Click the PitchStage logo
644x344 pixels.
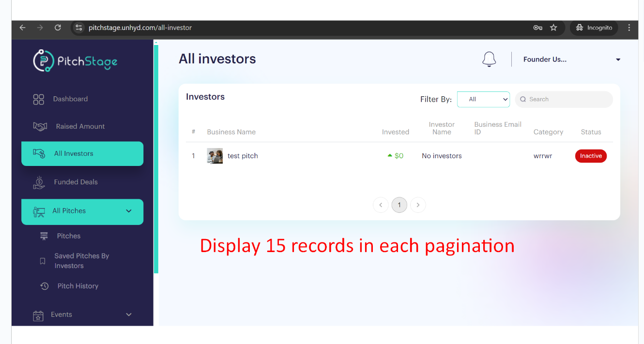[75, 61]
